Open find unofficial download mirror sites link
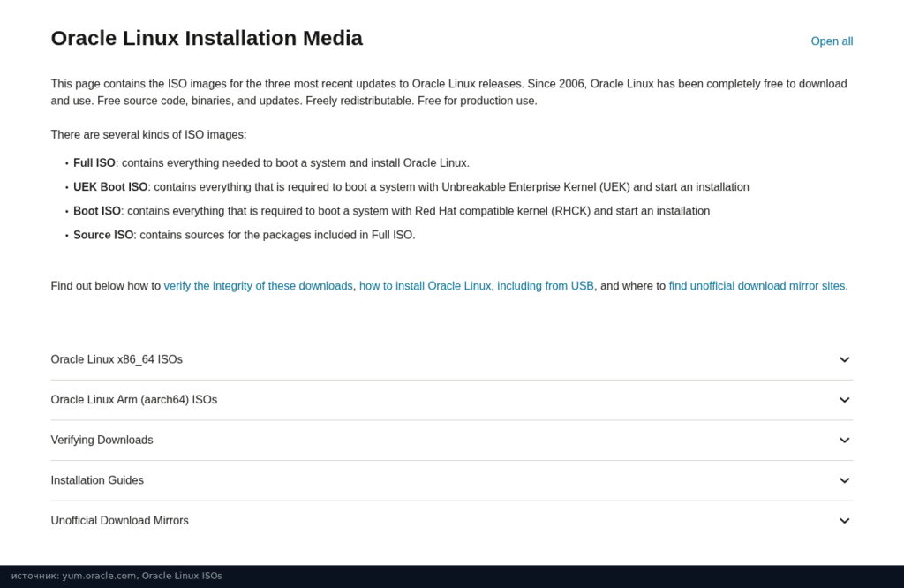 (x=757, y=286)
